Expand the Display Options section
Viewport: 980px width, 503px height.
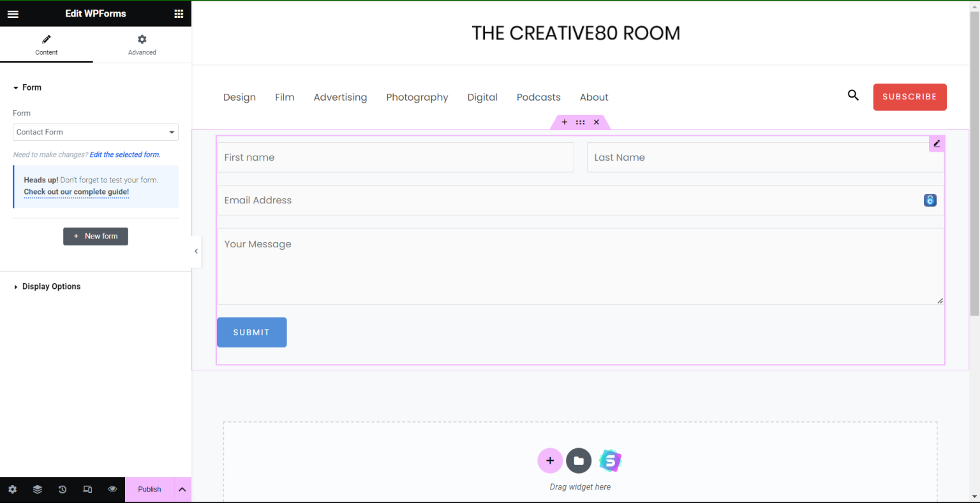pyautogui.click(x=51, y=286)
